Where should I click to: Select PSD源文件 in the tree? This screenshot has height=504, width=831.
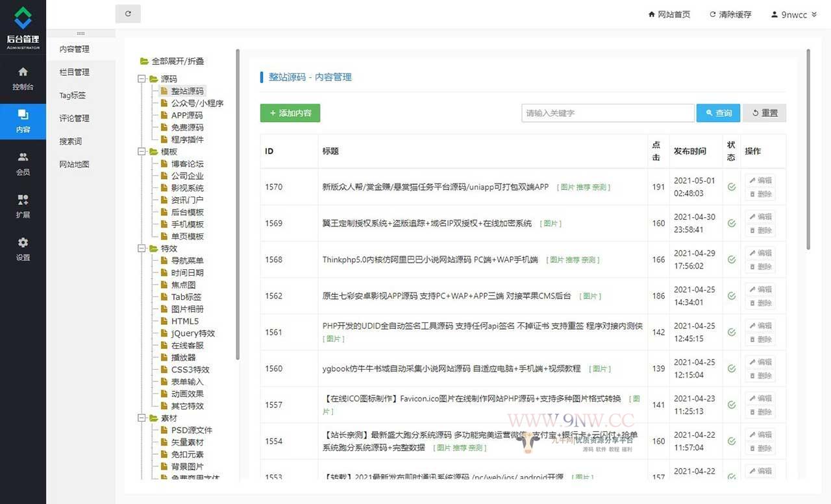point(192,430)
